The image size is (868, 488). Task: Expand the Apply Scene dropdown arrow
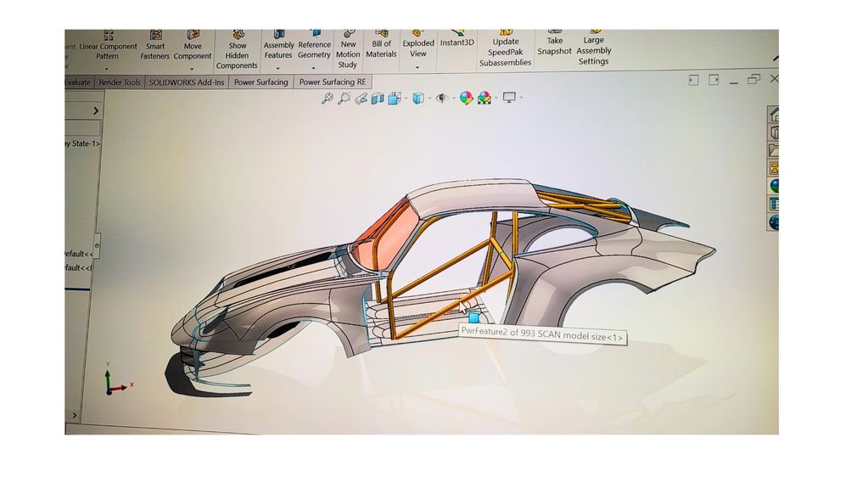point(496,98)
